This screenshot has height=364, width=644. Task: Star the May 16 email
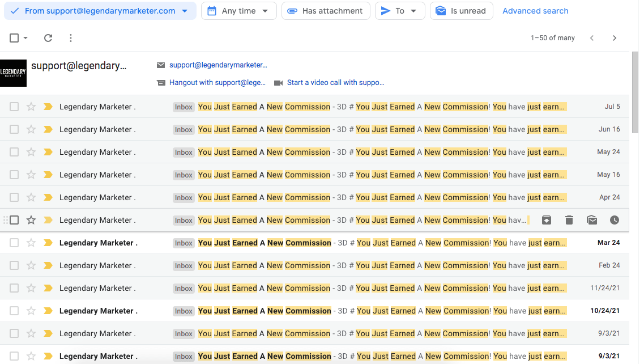click(x=31, y=175)
